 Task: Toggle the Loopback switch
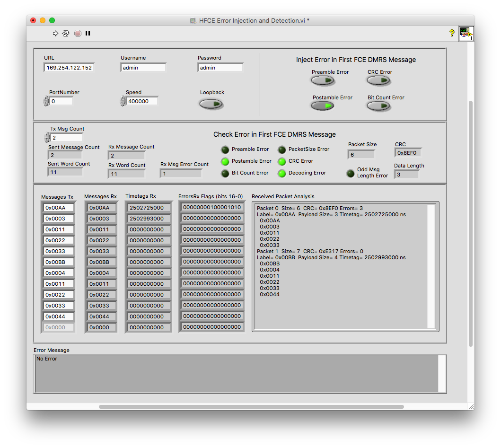211,104
